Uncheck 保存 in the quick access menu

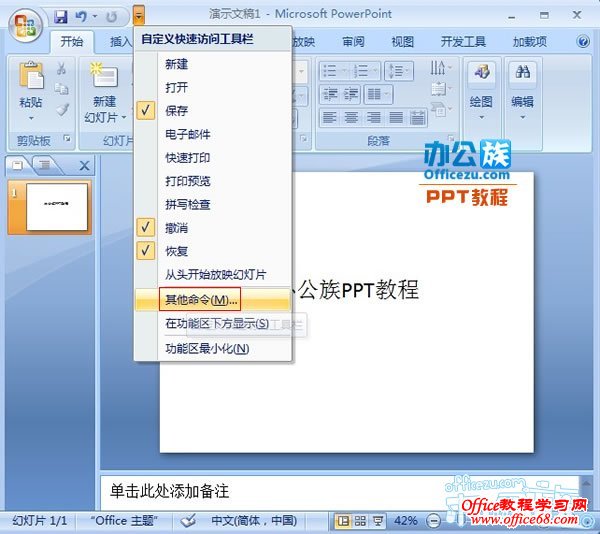tap(213, 111)
